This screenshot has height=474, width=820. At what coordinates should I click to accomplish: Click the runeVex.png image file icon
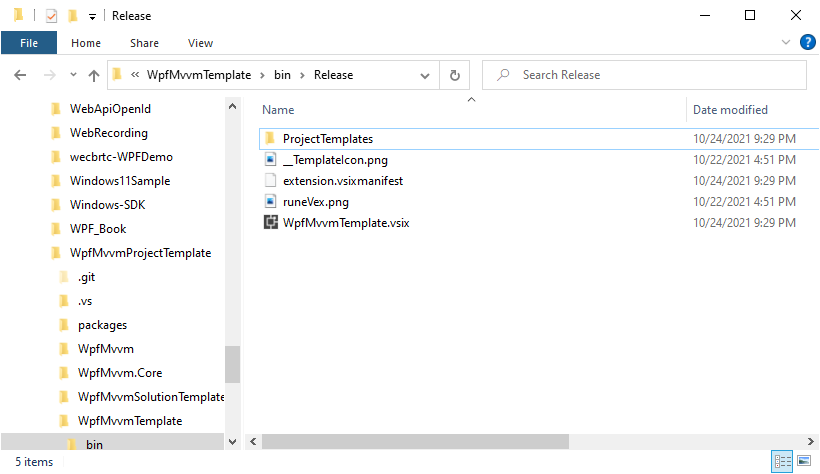pyautogui.click(x=270, y=201)
